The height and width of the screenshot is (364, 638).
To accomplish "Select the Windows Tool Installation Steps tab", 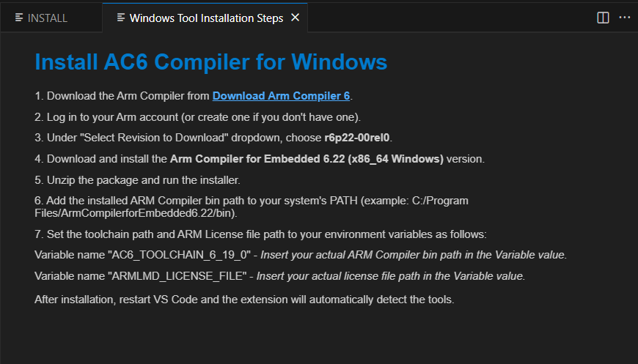I will (x=206, y=18).
